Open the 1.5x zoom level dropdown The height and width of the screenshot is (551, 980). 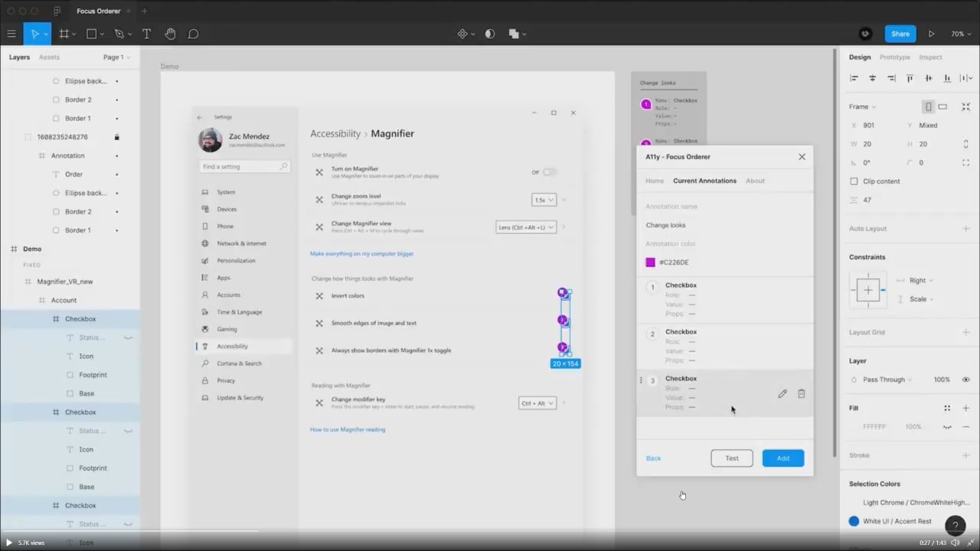(544, 200)
